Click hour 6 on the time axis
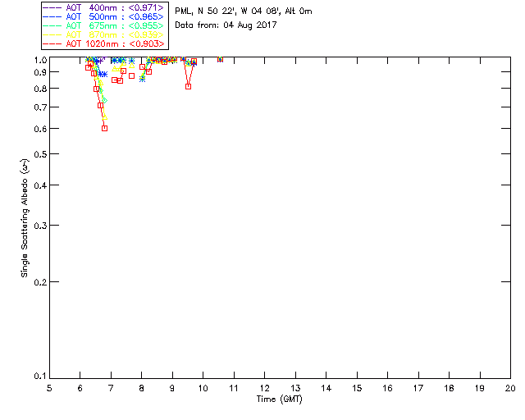The width and height of the screenshot is (525, 420). point(80,388)
